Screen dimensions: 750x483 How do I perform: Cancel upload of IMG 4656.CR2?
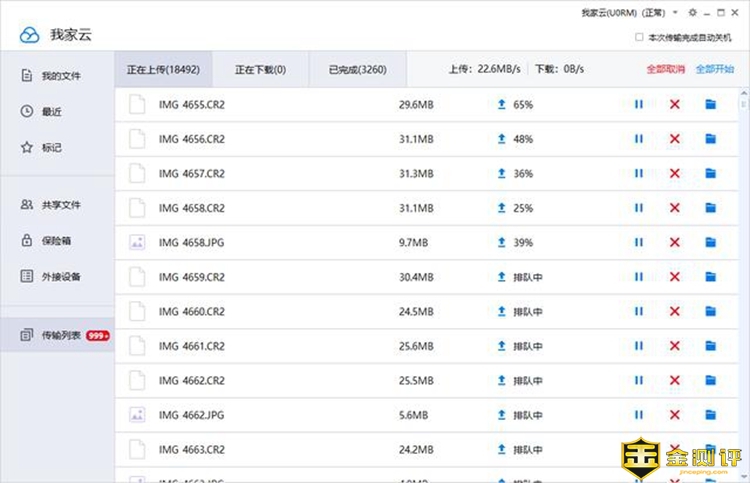[x=675, y=139]
